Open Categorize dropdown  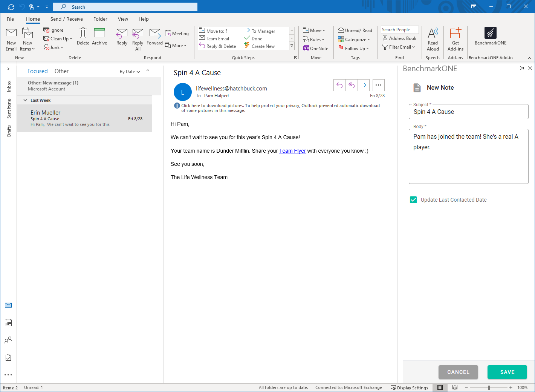pos(354,40)
